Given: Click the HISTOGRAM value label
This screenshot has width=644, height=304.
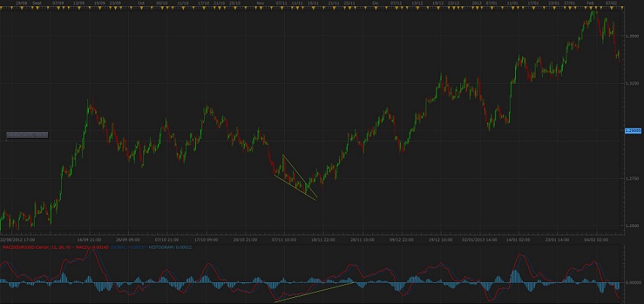Looking at the screenshot, I should pos(170,247).
